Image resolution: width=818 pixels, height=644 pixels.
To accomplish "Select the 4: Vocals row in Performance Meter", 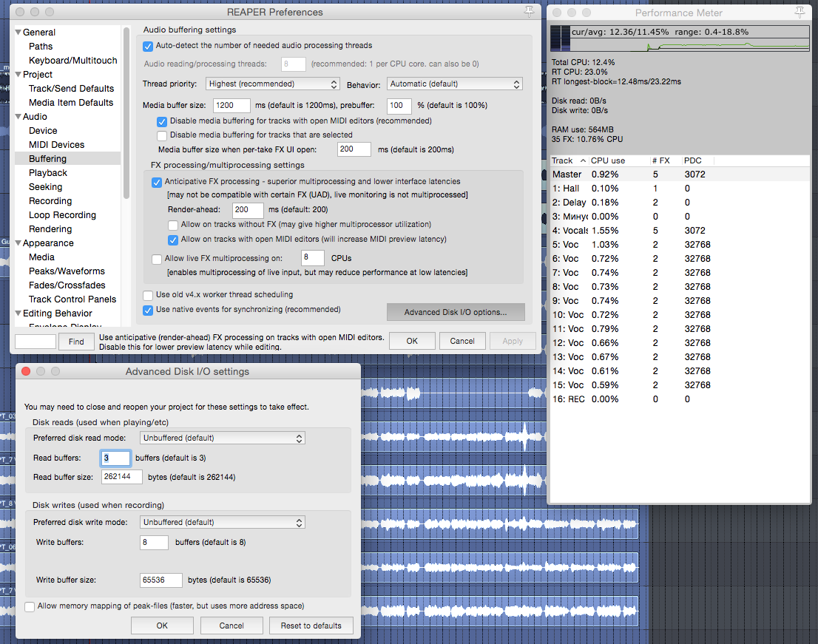I will (680, 231).
